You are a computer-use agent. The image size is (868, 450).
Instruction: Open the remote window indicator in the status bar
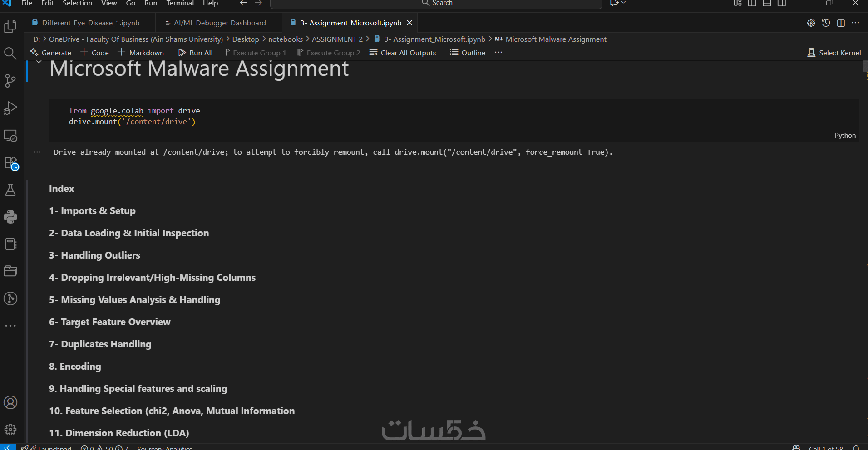pos(8,447)
